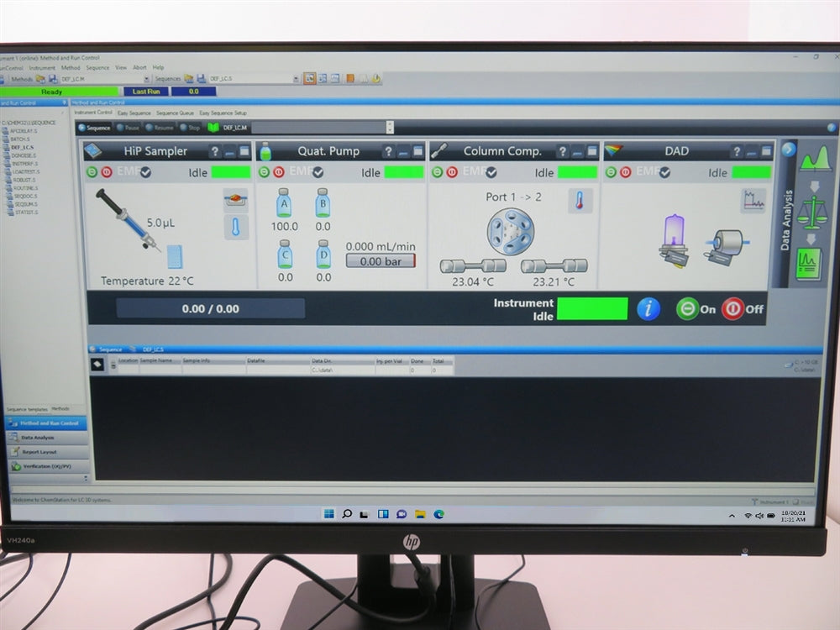Save method using disk icon beside Methods
Screen dimensions: 840x630
[52, 79]
